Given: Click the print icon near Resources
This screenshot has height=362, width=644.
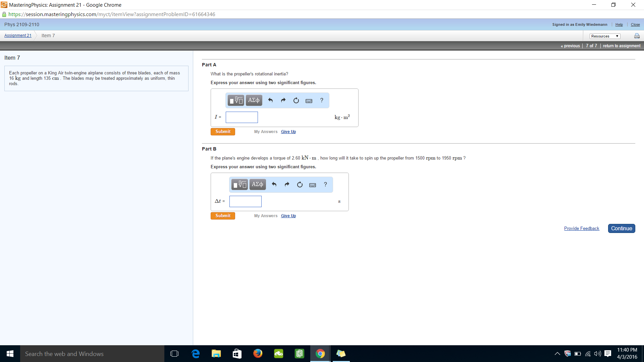Looking at the screenshot, I should pyautogui.click(x=637, y=36).
